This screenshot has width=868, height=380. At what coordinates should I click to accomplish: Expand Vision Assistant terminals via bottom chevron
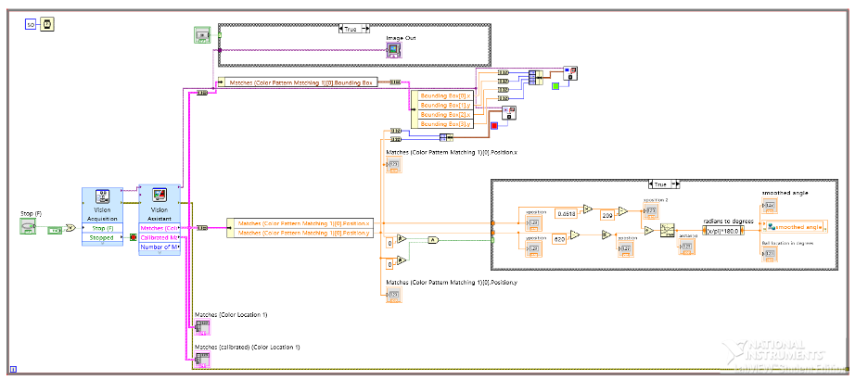pyautogui.click(x=160, y=252)
